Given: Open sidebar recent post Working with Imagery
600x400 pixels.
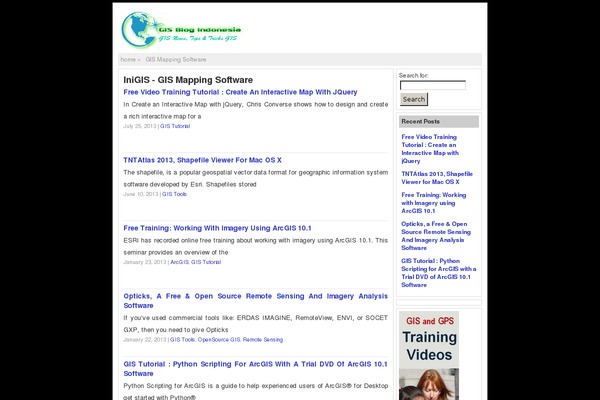Looking at the screenshot, I should [434, 203].
